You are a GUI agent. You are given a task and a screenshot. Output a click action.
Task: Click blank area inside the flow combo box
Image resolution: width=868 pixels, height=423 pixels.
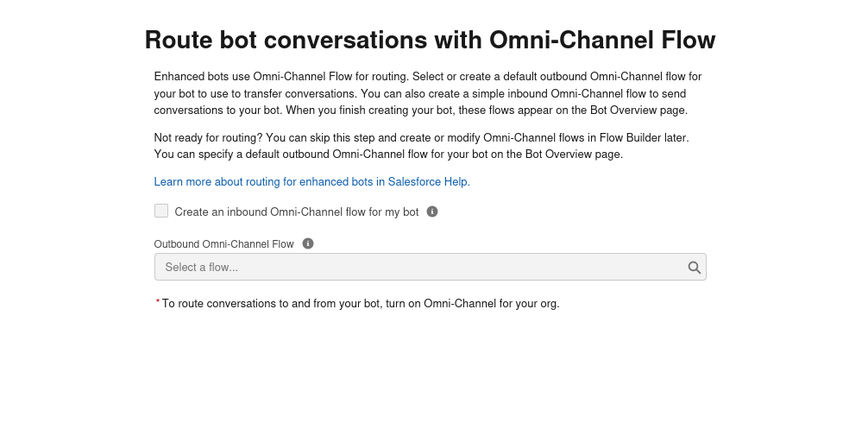click(460, 268)
